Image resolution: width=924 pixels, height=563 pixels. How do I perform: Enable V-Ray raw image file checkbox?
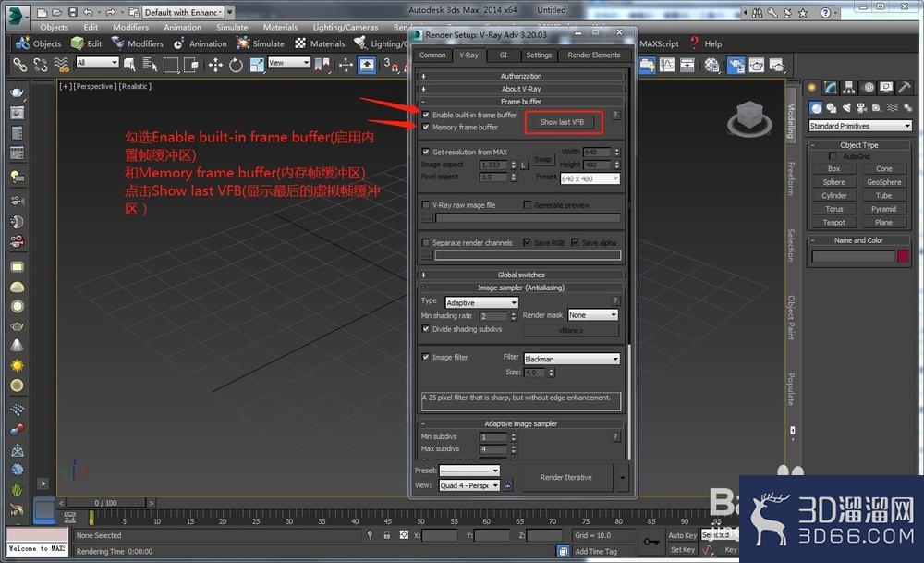click(426, 205)
